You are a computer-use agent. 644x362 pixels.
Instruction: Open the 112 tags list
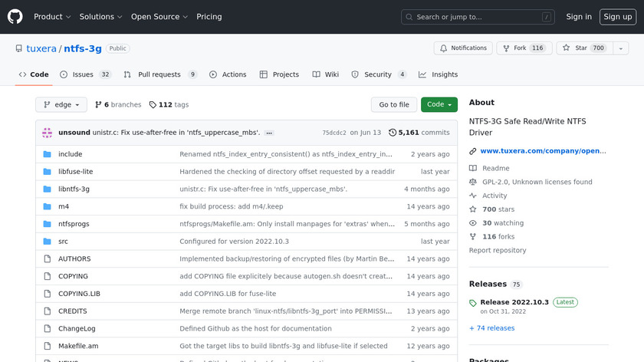[x=169, y=105]
